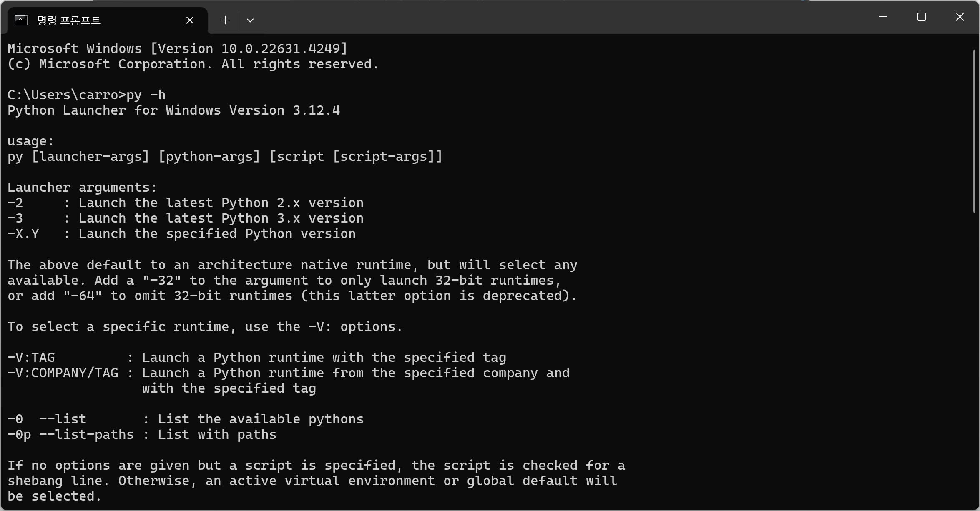Click the '--list-paths' option text
980x511 pixels.
point(86,435)
